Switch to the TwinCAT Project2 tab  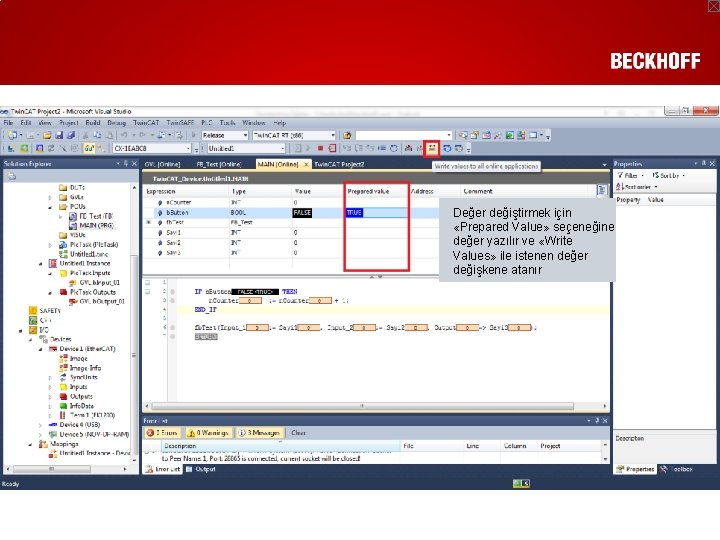click(x=339, y=164)
